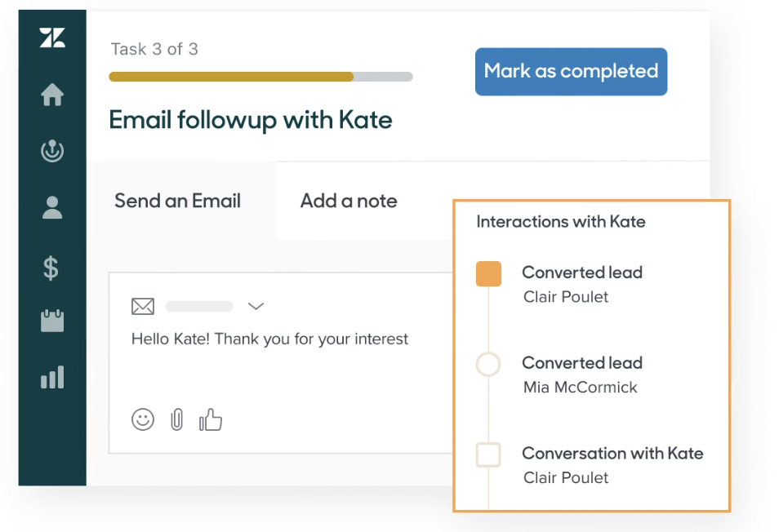Expand the email sender dropdown chevron

pos(256,306)
